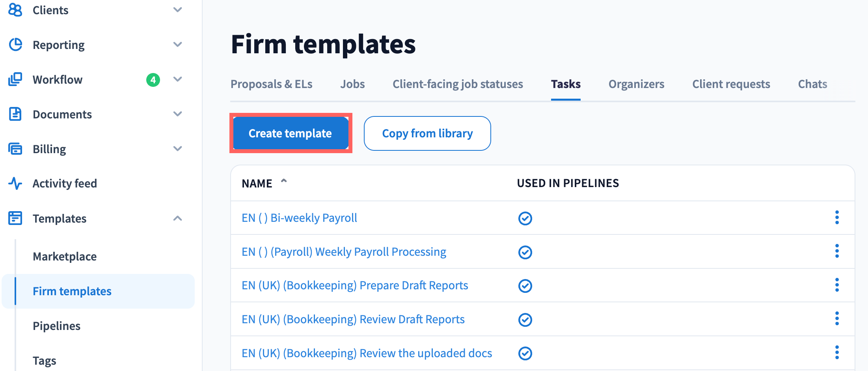Switch to the Organizers tab

pos(636,84)
